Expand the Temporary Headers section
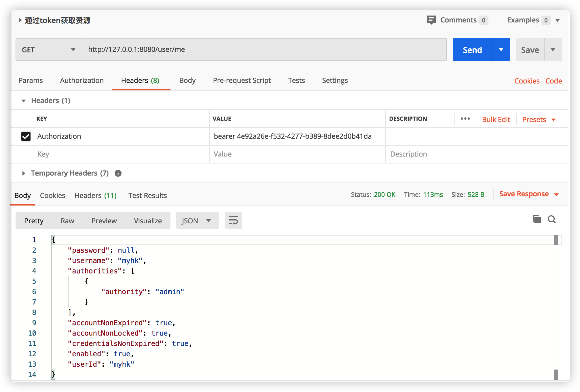The height and width of the screenshot is (392, 580). [24, 173]
